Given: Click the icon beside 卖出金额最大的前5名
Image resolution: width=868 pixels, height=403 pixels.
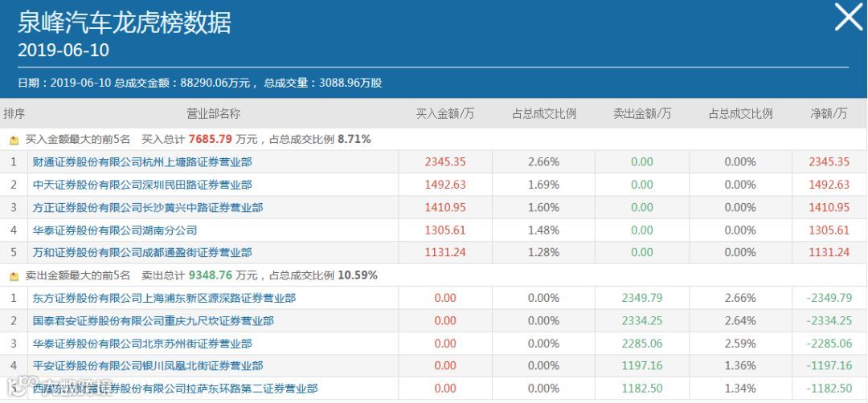Looking at the screenshot, I should (14, 275).
